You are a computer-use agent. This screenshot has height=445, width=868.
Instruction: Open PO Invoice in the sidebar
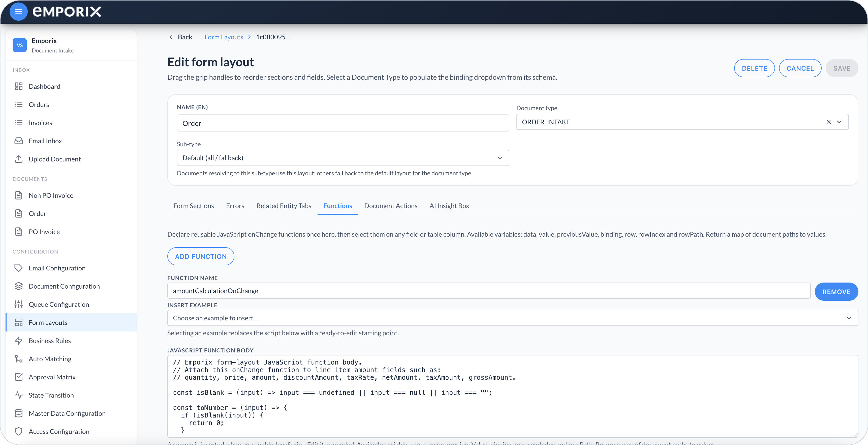(71, 232)
